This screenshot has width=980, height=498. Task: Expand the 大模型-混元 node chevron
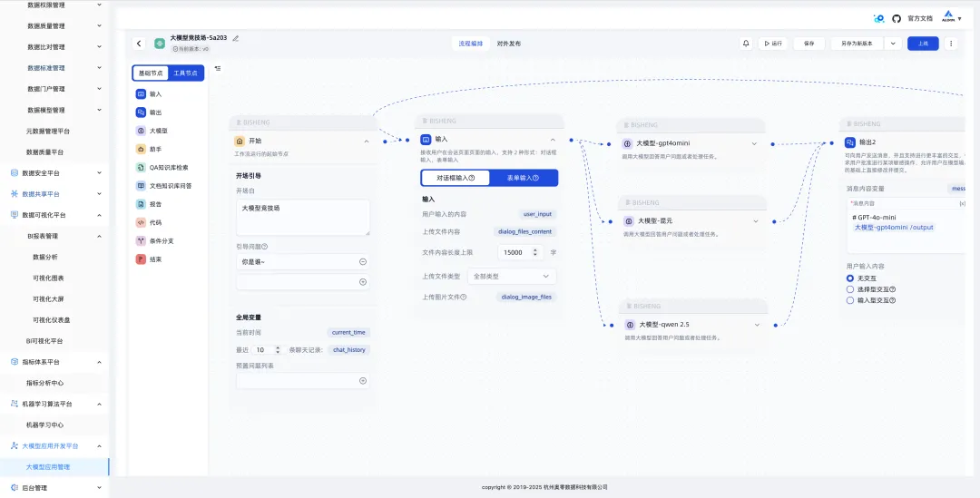(756, 221)
